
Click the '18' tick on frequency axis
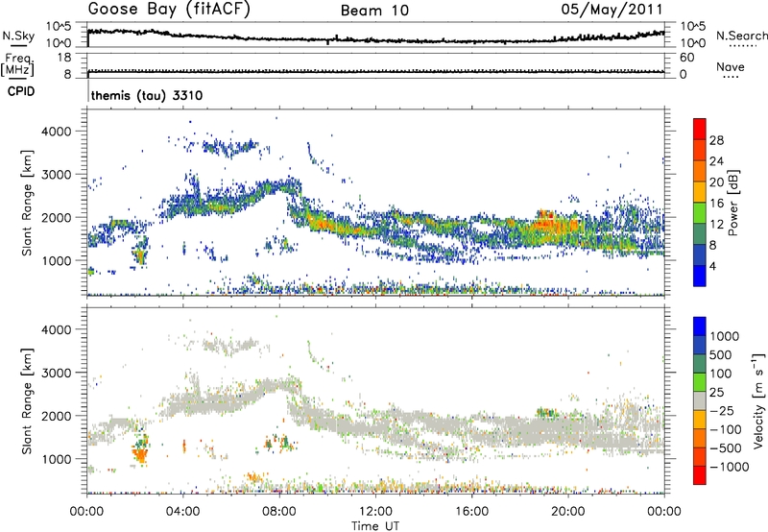(x=64, y=58)
